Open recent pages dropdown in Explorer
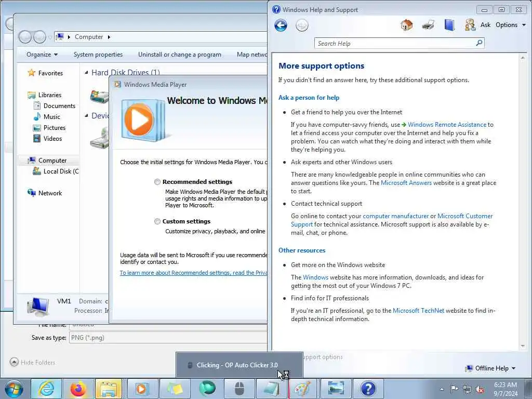The height and width of the screenshot is (399, 532). [x=50, y=37]
